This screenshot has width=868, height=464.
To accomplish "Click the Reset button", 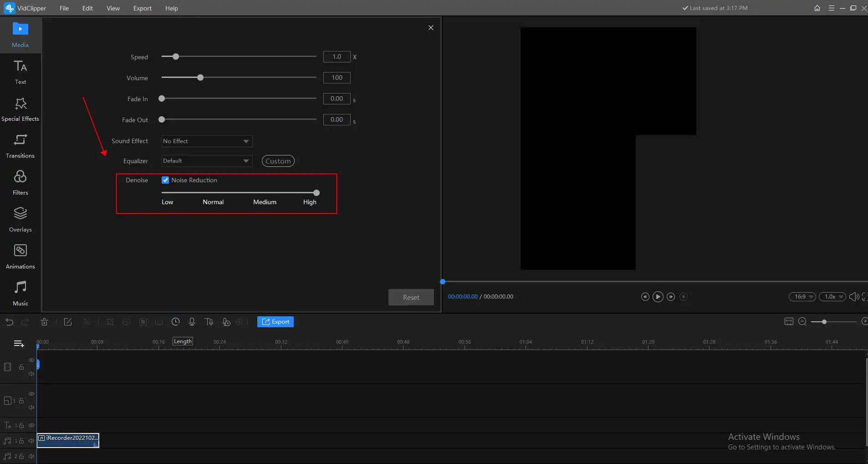I will coord(411,297).
